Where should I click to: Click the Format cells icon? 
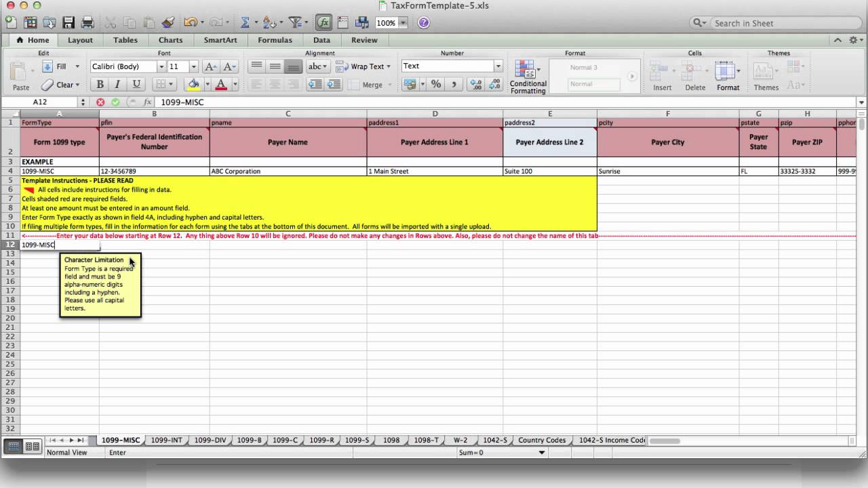click(728, 76)
